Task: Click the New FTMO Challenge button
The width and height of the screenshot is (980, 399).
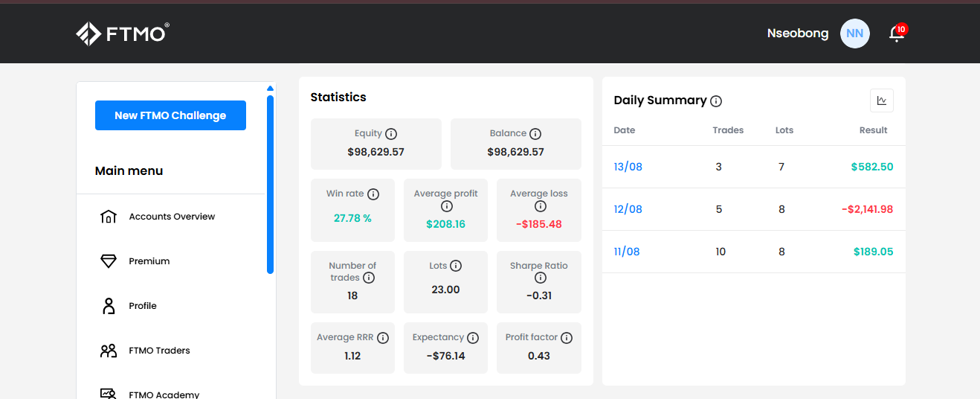Action: click(170, 115)
